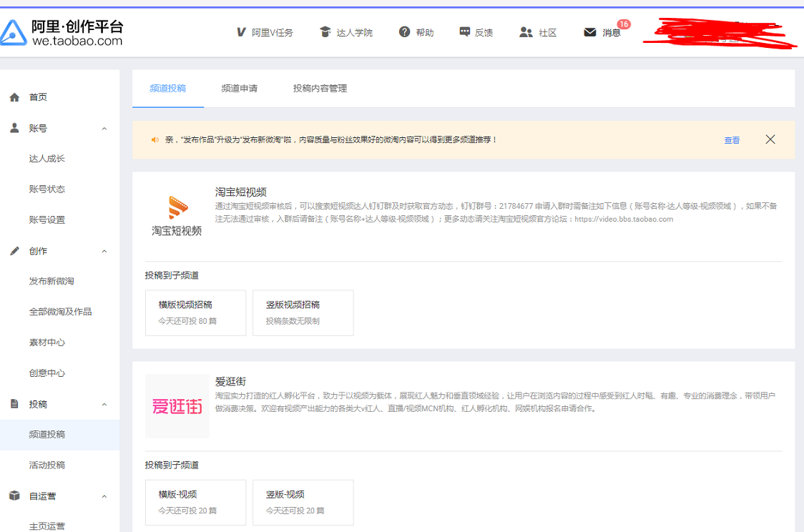Close the yellow notice banner
This screenshot has height=532, width=804.
click(770, 139)
